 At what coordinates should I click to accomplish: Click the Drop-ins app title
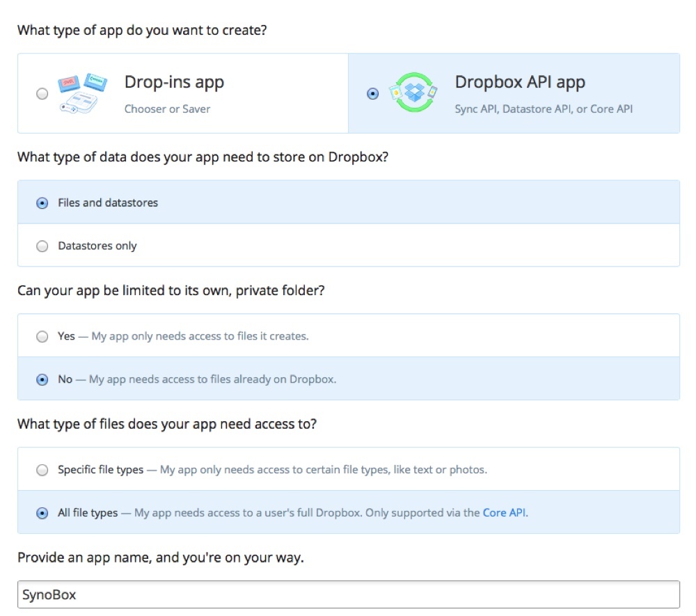(x=174, y=83)
